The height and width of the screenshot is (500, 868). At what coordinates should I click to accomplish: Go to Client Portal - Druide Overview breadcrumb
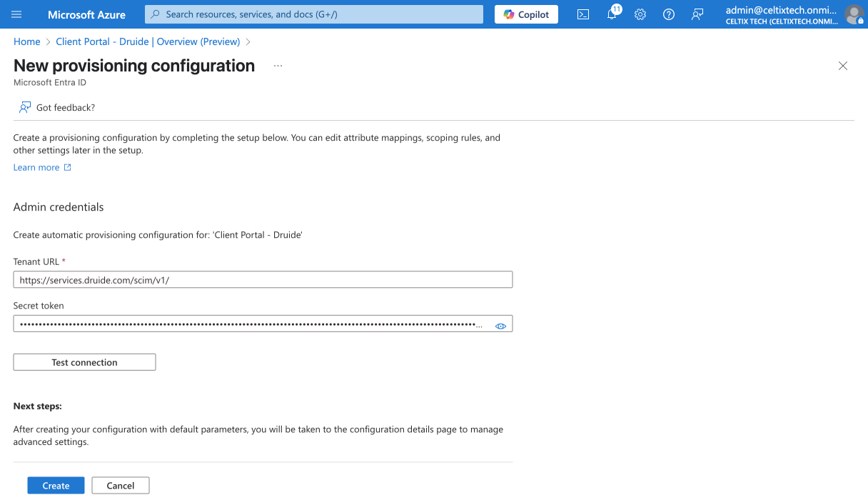pos(148,41)
